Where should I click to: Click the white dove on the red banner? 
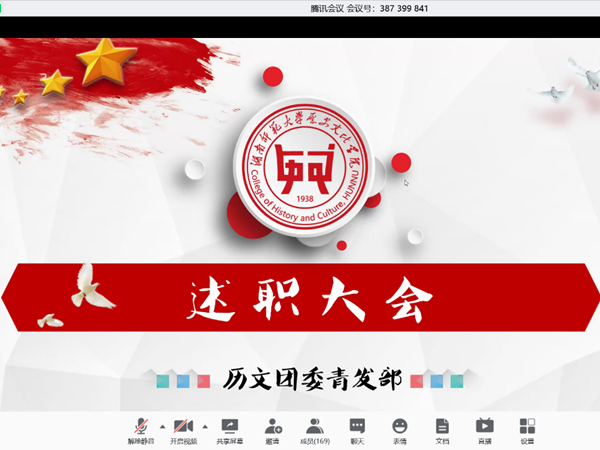point(93,285)
